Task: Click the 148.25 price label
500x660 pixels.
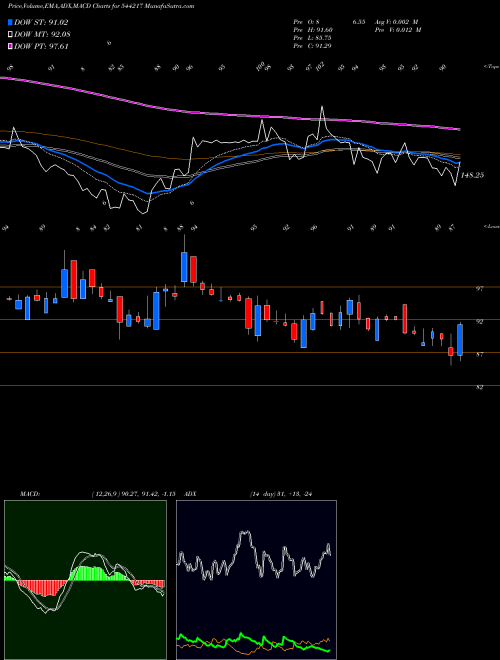Action: pyautogui.click(x=472, y=175)
